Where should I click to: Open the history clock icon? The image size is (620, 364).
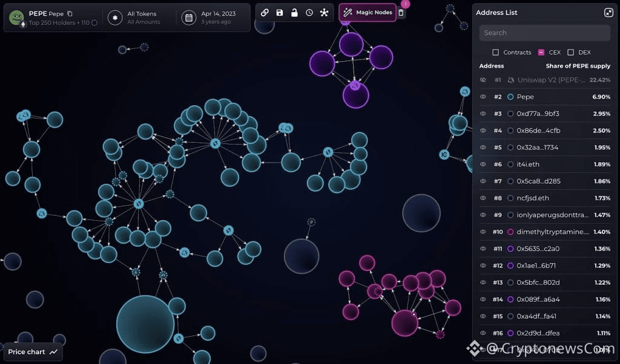pos(309,13)
